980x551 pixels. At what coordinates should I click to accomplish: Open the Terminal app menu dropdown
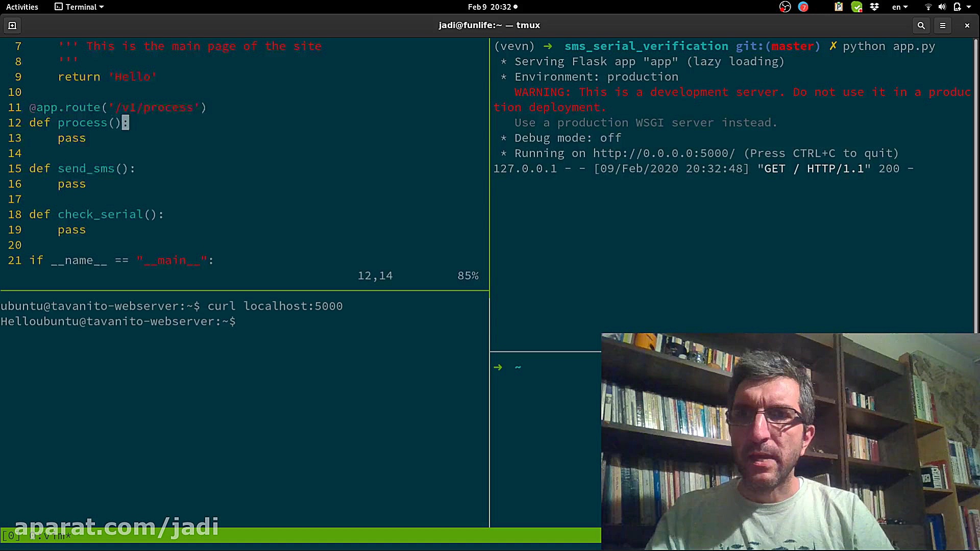point(80,7)
